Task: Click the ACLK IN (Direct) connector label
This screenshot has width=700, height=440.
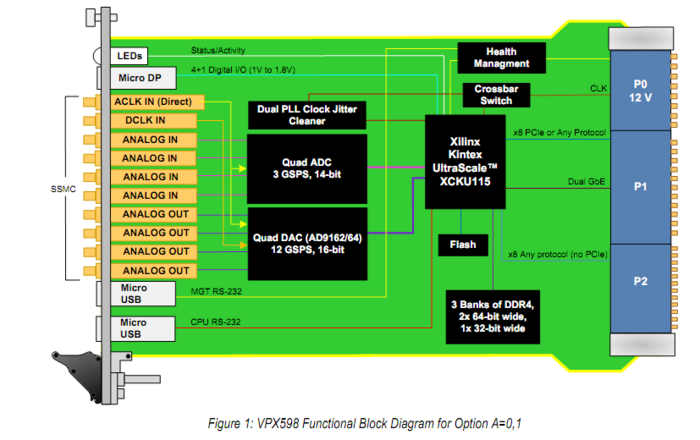Action: [157, 102]
